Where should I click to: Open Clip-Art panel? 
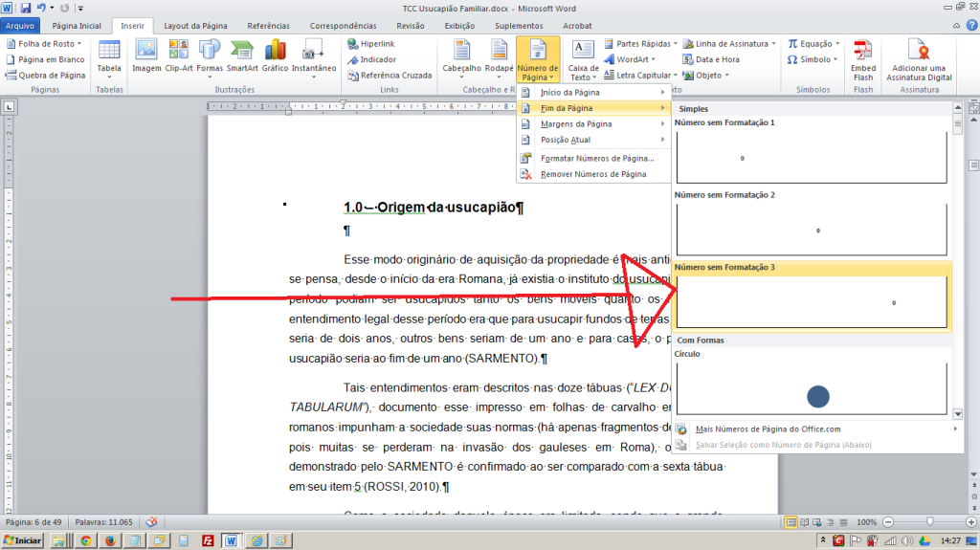point(179,56)
